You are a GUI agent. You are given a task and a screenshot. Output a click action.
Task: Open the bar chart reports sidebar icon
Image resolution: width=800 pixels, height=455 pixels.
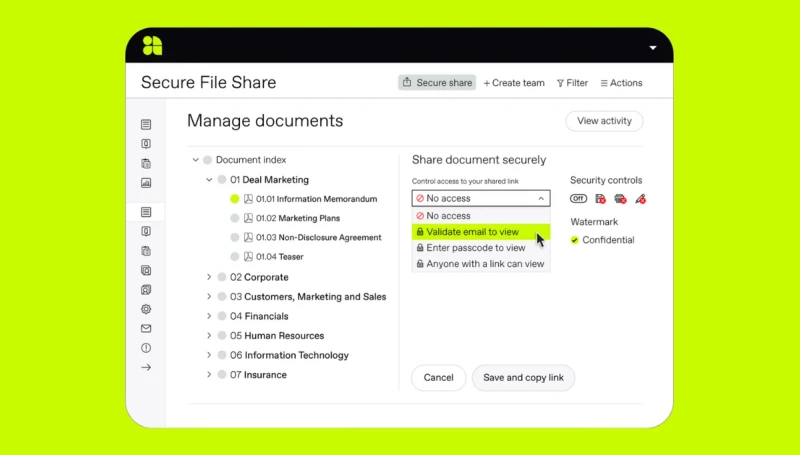[146, 183]
